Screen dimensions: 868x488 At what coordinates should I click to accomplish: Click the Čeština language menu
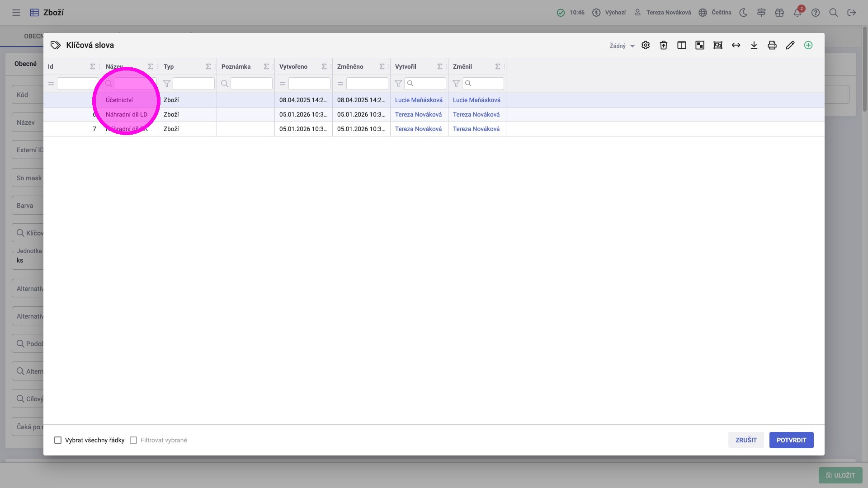pos(715,13)
